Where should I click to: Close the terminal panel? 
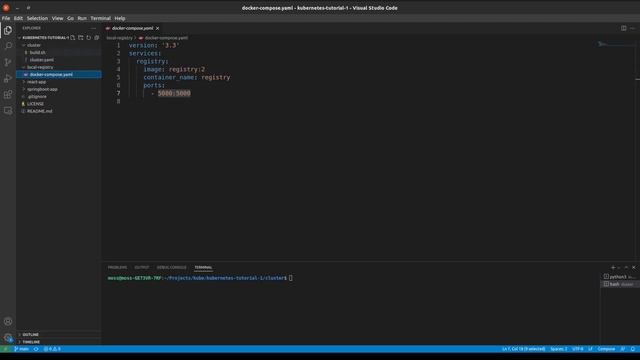click(x=633, y=267)
